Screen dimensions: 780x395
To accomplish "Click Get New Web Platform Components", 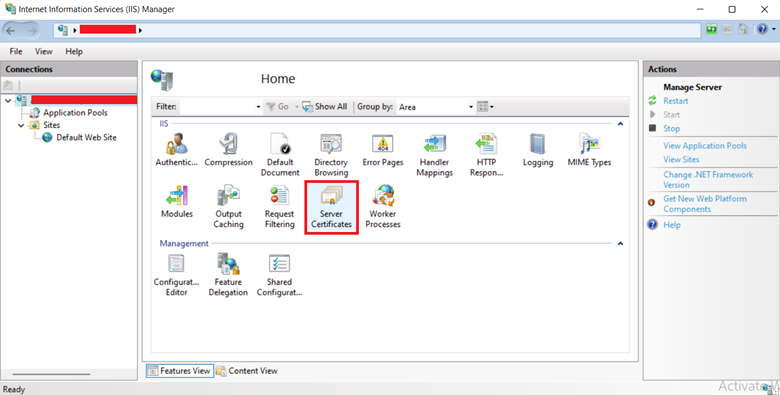I will click(705, 203).
